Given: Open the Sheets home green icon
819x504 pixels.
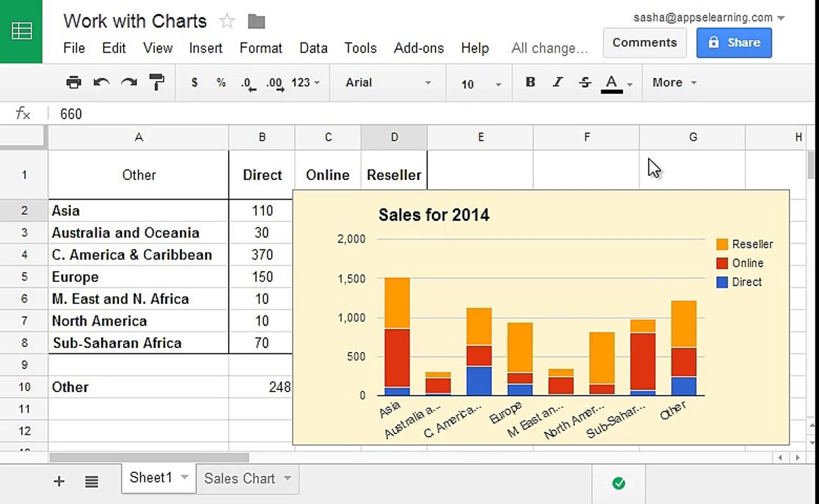Looking at the screenshot, I should click(x=21, y=31).
